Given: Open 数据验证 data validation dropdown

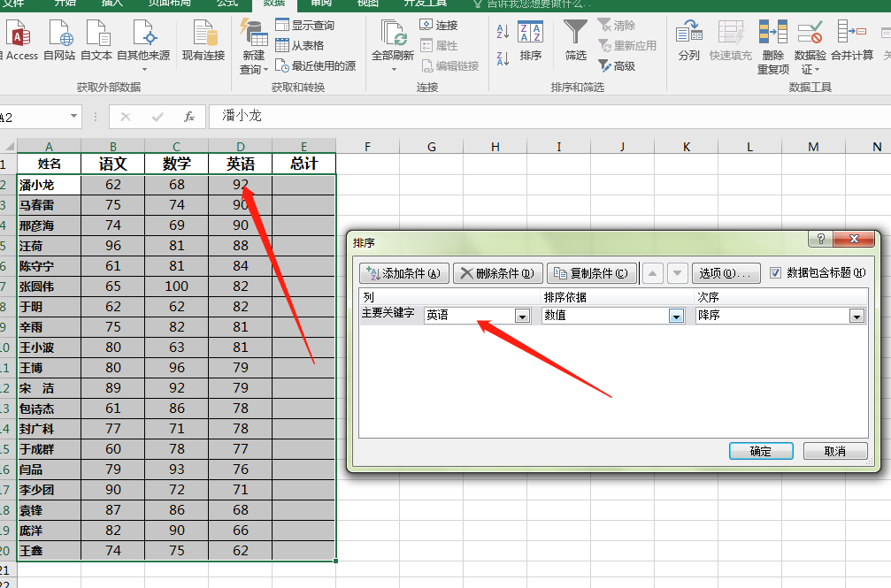Looking at the screenshot, I should click(x=810, y=47).
